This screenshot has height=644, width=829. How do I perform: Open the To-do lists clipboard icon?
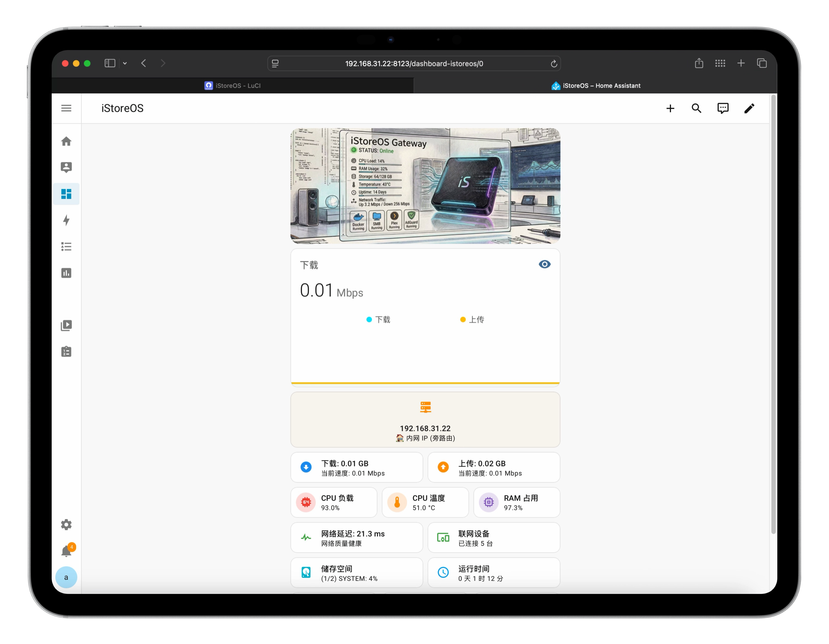[x=66, y=351]
